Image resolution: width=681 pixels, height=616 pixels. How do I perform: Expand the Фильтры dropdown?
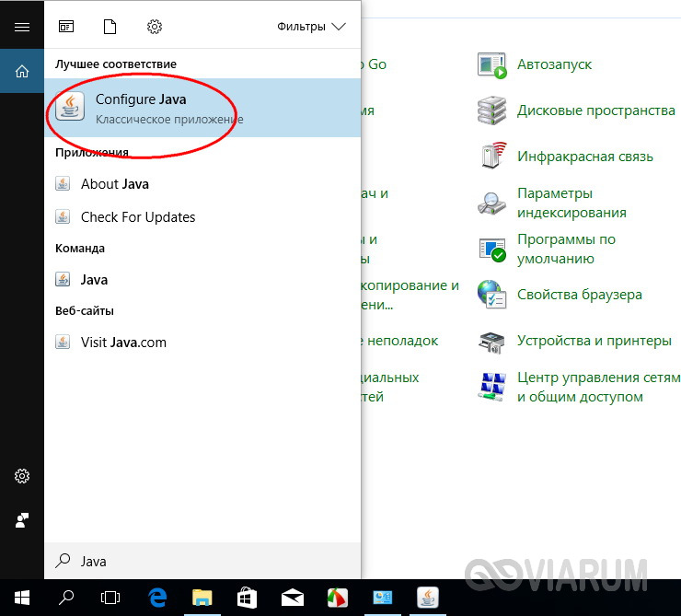click(311, 27)
